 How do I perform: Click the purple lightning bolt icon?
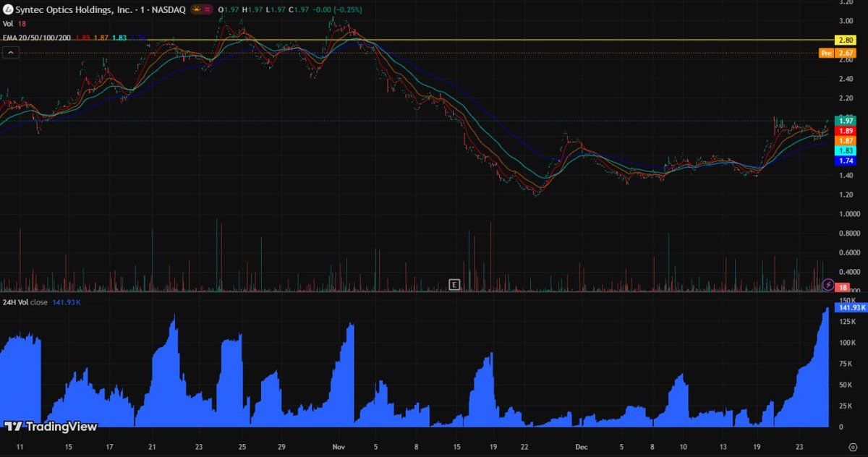[828, 285]
